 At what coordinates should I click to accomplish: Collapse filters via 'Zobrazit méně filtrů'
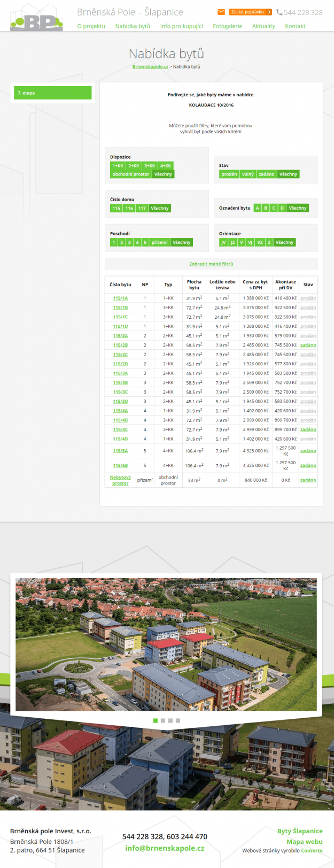click(x=211, y=264)
